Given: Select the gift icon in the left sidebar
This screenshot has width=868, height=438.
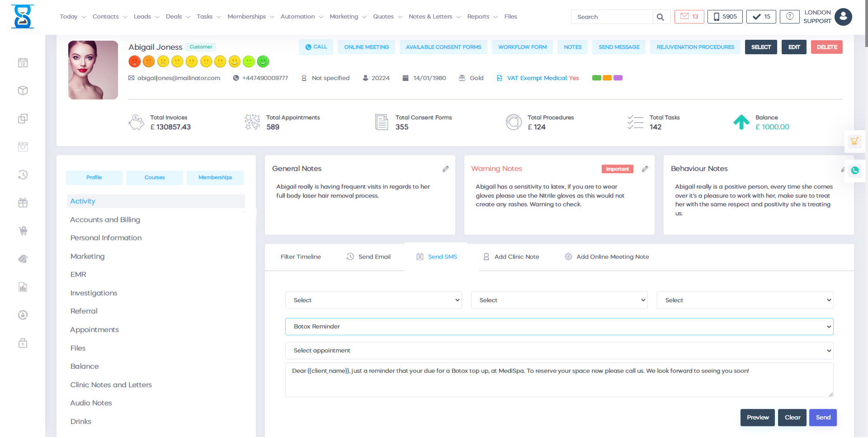Looking at the screenshot, I should [23, 203].
